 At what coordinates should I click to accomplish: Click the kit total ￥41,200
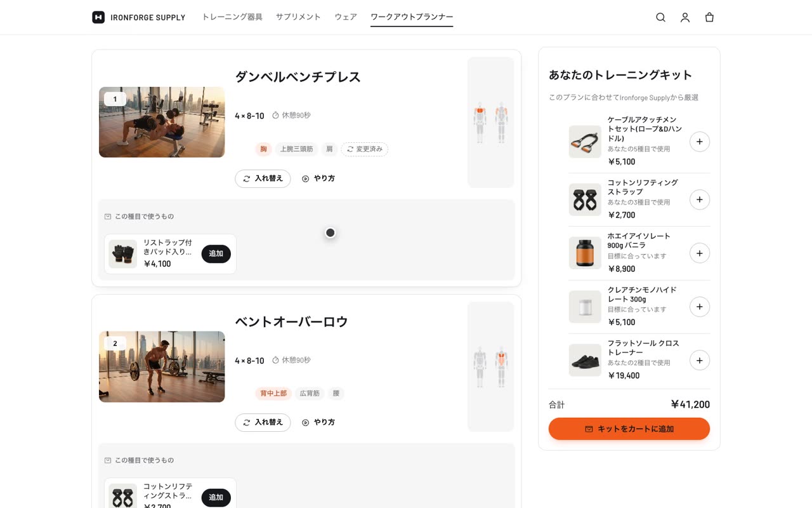(690, 404)
